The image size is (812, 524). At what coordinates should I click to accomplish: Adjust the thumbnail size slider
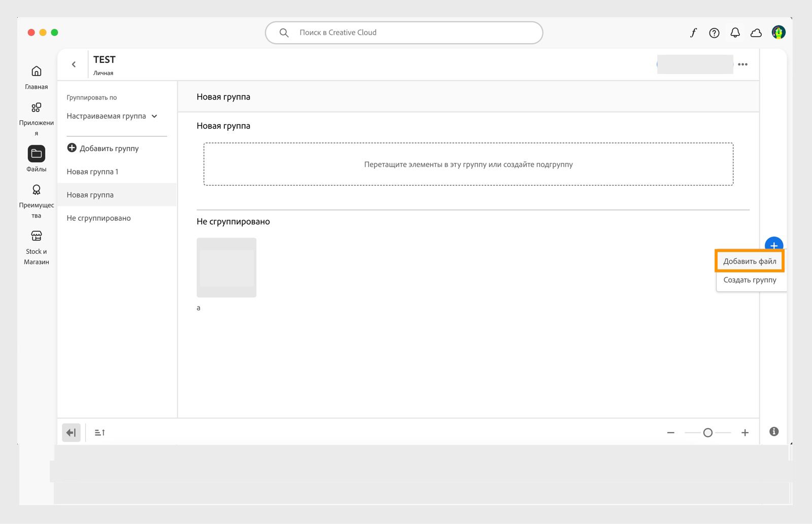tap(708, 433)
